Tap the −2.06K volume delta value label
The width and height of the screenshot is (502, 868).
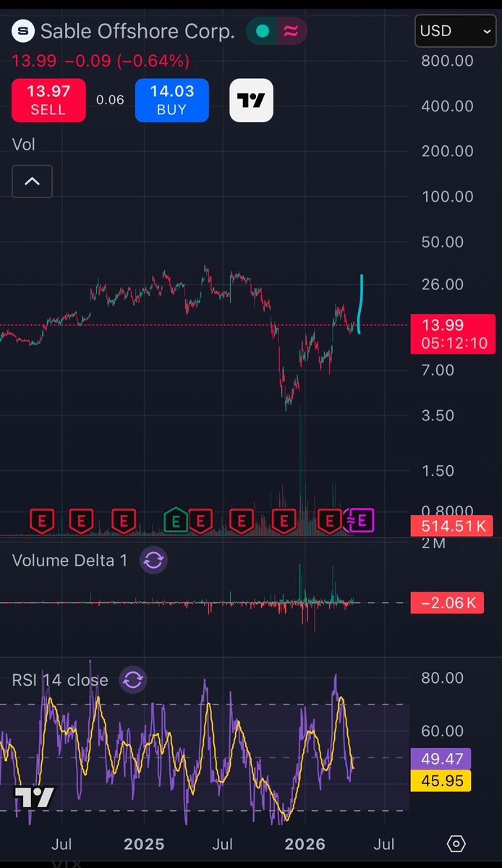coord(447,603)
